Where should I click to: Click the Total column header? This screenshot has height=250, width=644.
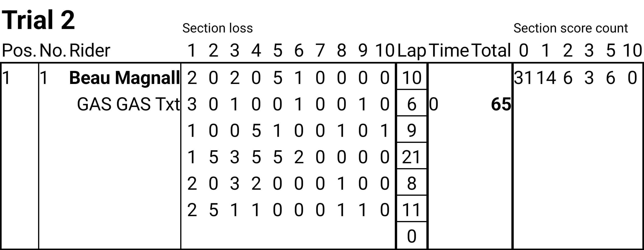click(491, 51)
